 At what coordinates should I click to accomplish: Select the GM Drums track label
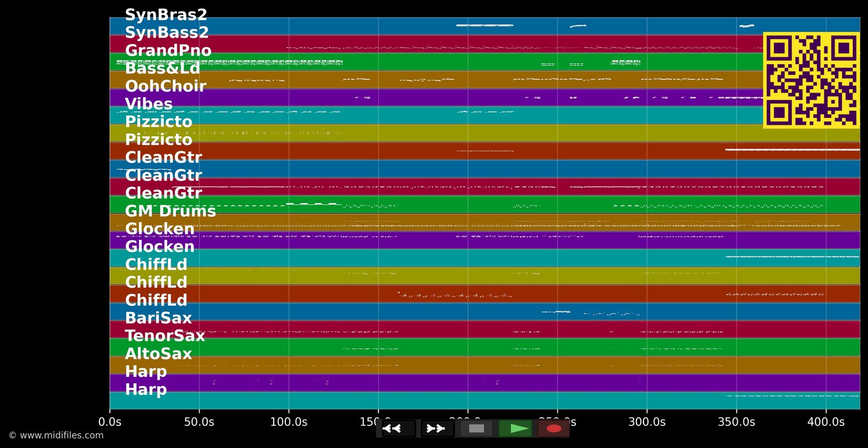170,212
